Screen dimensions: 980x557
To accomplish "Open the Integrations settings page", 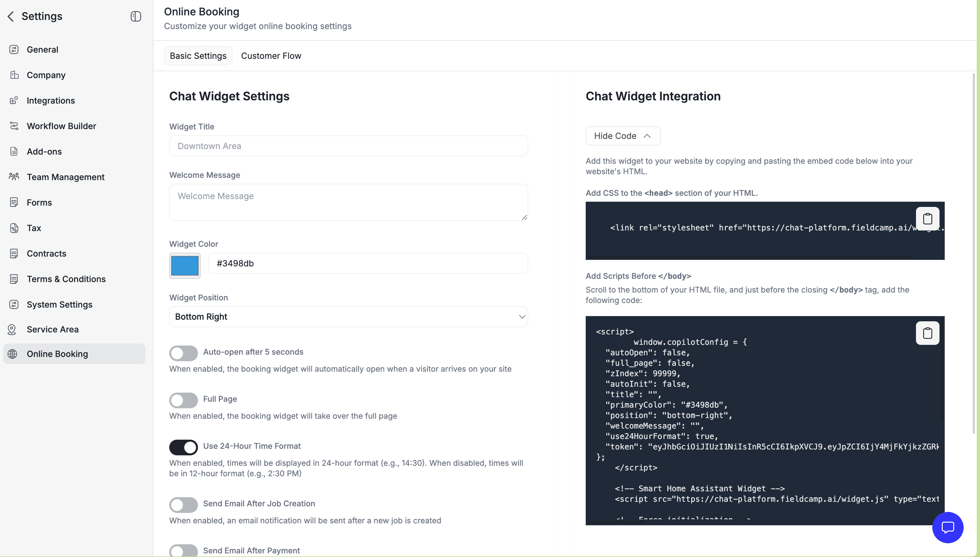I will tap(51, 101).
